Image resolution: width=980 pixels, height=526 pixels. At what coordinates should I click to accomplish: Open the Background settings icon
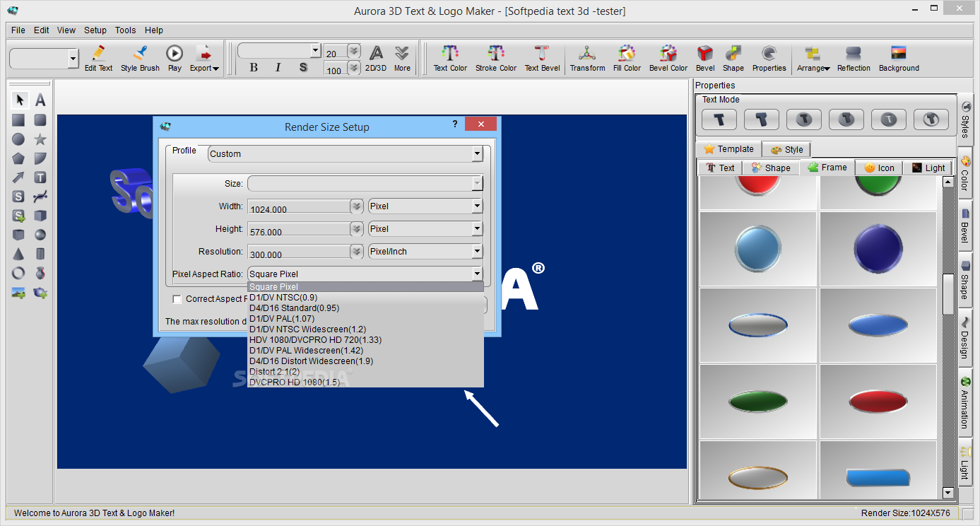[899, 58]
